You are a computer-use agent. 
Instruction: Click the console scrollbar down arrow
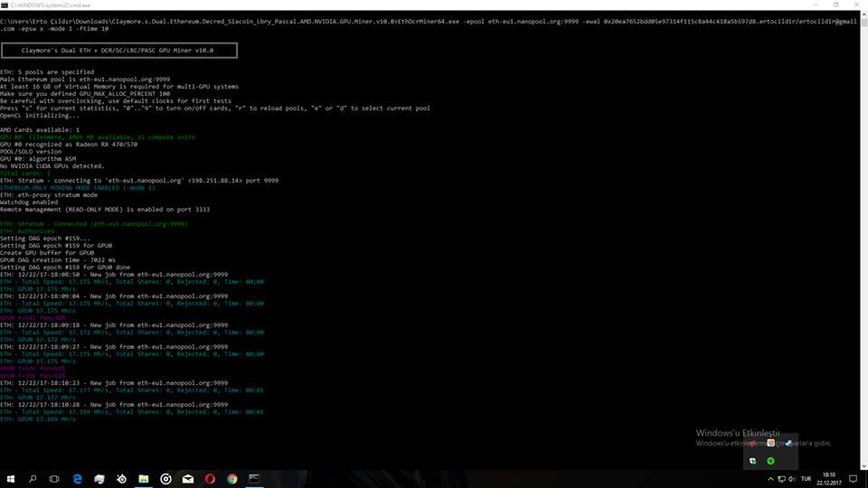coord(863,466)
